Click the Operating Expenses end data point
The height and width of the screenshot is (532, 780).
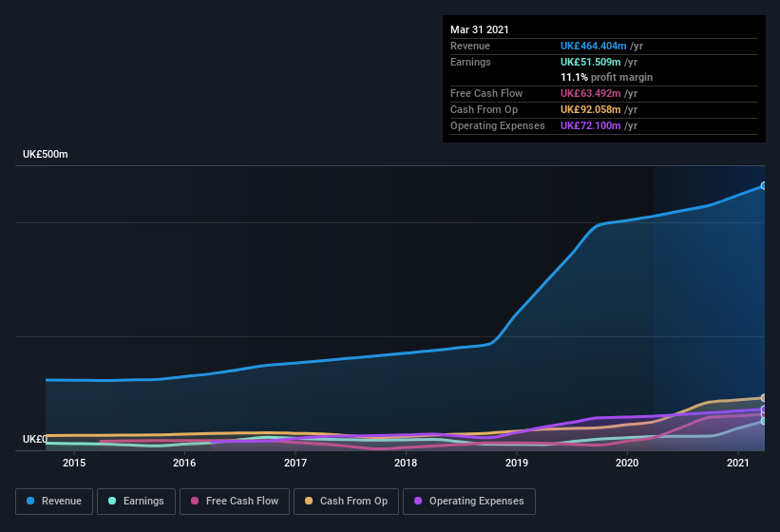pos(764,409)
